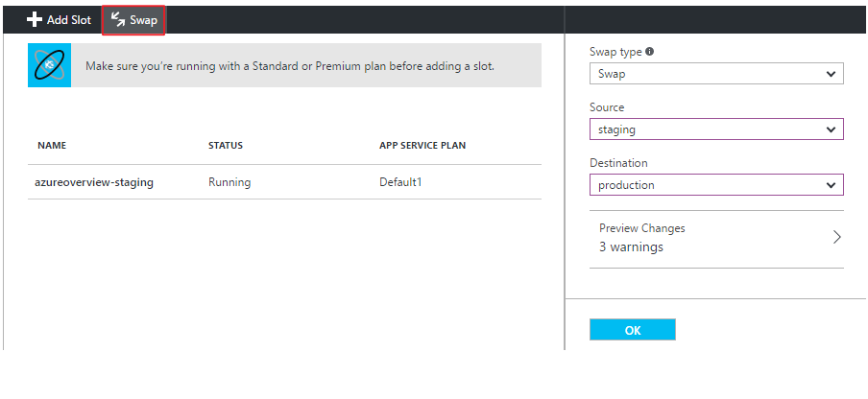Click the APP SERVICE PLAN column header
868x399 pixels.
(x=422, y=146)
